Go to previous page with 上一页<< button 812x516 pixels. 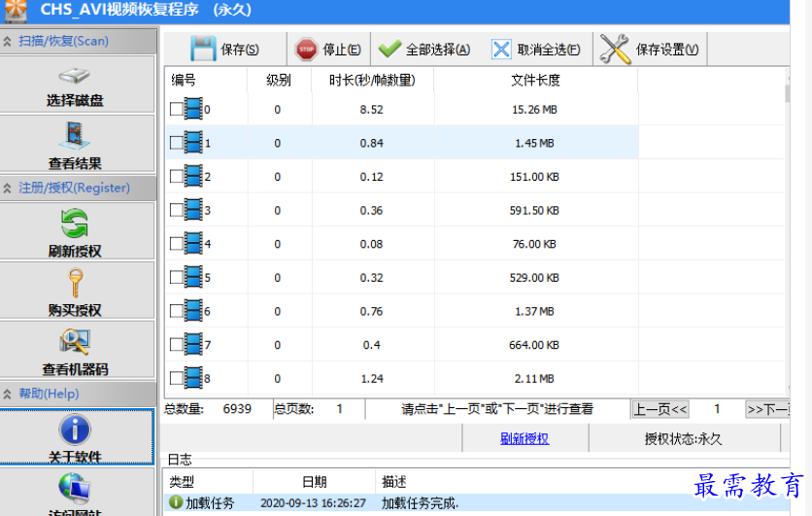coord(660,409)
